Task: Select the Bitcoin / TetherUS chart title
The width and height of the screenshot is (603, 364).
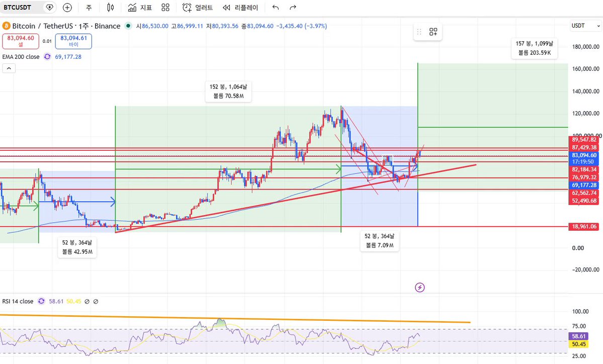Action: [66, 26]
